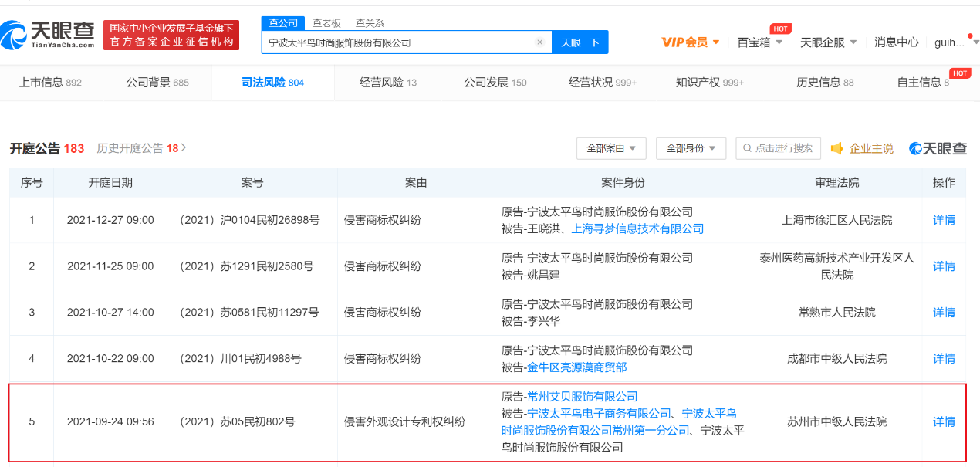980x467 pixels.
Task: Click the speaker icon beside 企业主说
Action: [836, 148]
